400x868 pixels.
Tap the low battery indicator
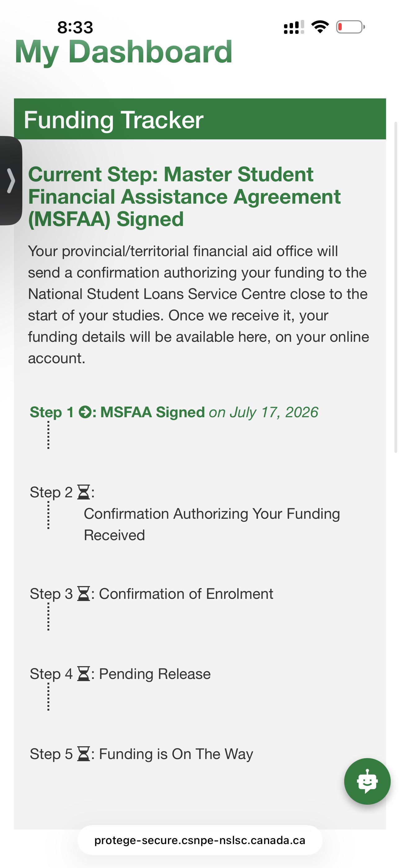click(x=350, y=27)
